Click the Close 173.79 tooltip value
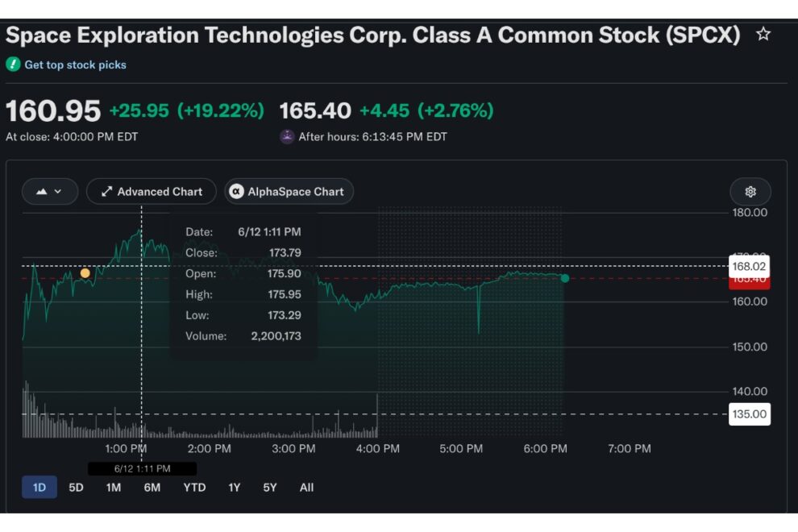 [285, 252]
